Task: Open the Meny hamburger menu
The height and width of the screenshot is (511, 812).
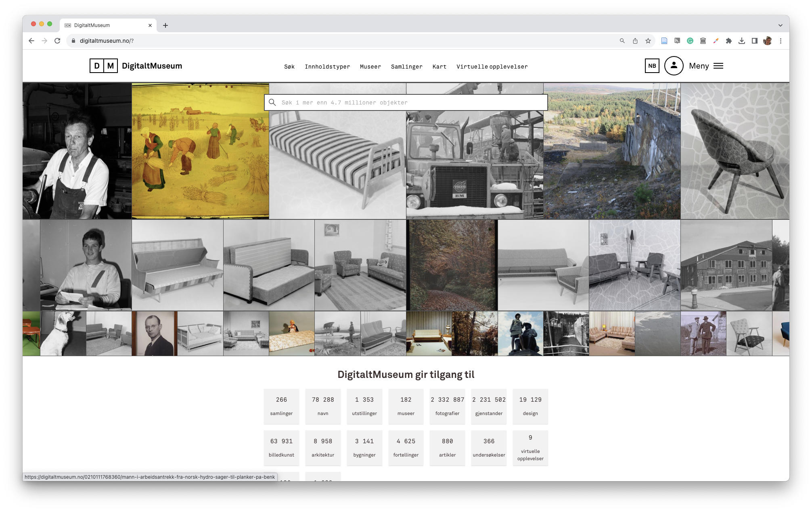Action: [718, 66]
